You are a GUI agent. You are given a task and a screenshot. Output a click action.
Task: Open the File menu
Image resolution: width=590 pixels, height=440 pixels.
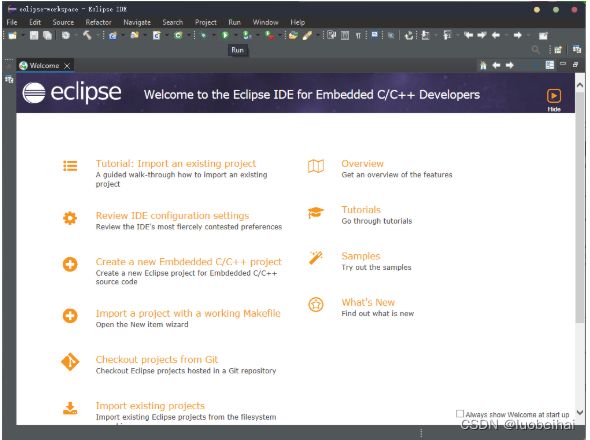click(12, 22)
